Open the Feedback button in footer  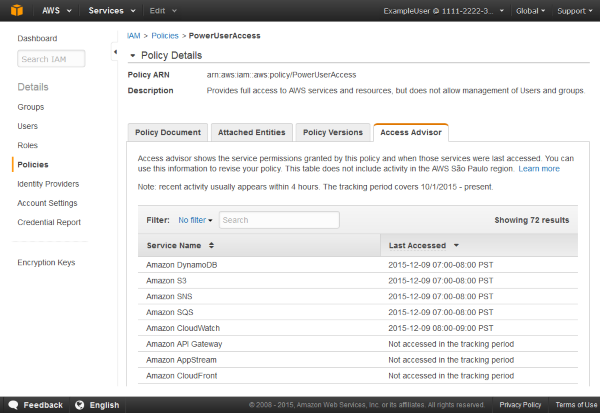(x=35, y=405)
